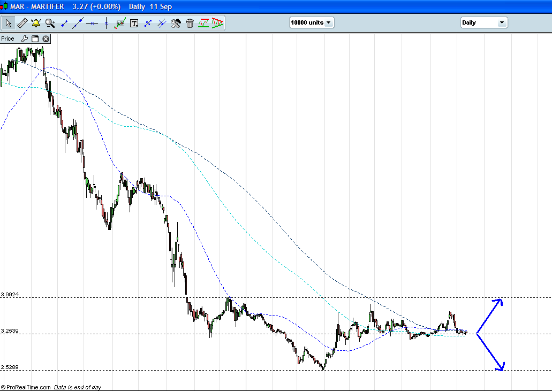552x392 pixels.
Task: Maximize the Price panel window icon
Action: click(x=35, y=39)
